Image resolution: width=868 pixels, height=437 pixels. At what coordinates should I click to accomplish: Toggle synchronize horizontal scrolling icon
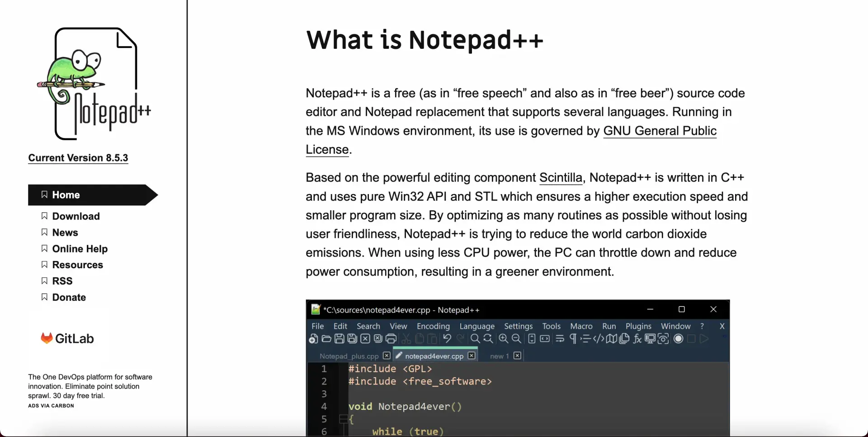pos(545,339)
